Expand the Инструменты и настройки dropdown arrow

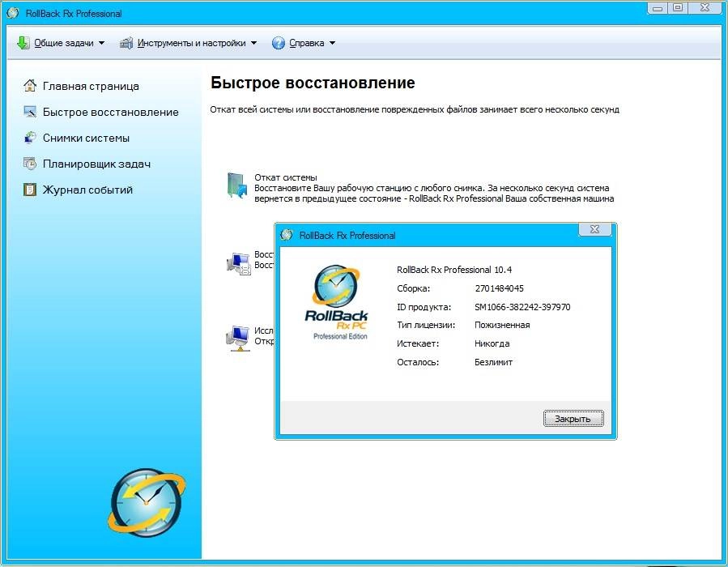pyautogui.click(x=254, y=43)
